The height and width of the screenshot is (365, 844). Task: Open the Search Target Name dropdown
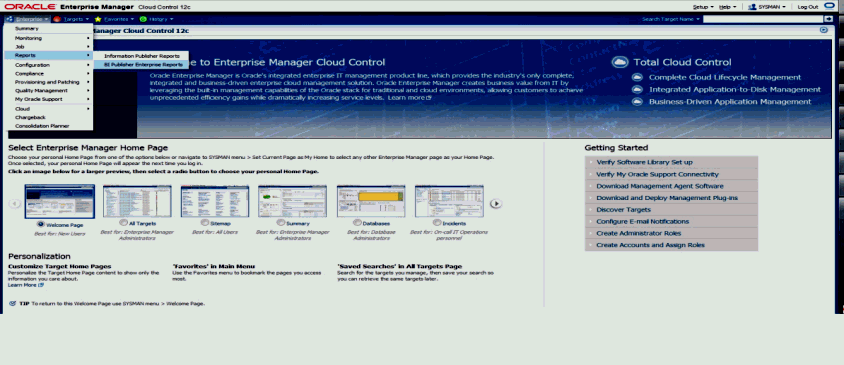(x=671, y=19)
